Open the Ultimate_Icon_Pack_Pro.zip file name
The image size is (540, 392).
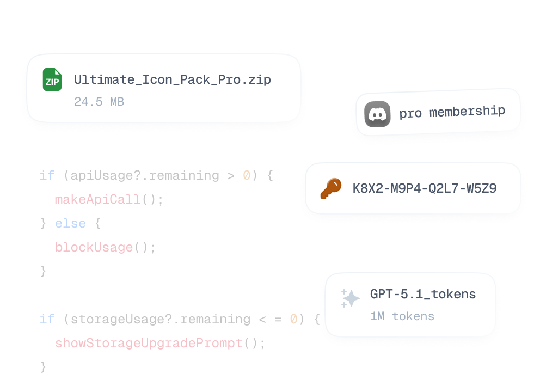pos(173,79)
